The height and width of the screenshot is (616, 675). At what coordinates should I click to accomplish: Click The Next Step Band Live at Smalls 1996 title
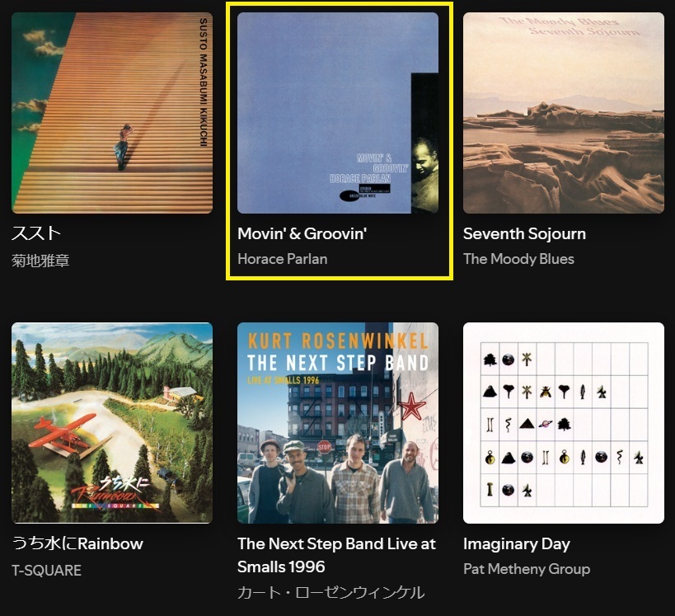point(336,555)
